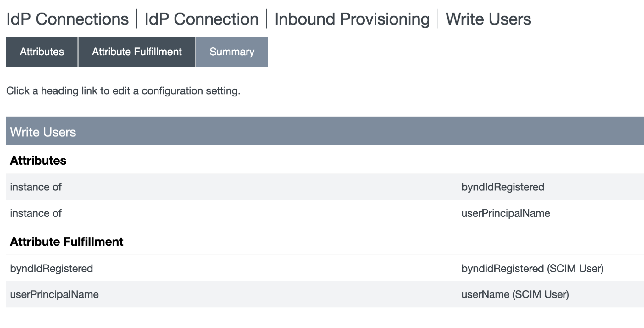Edit via bold Attribute Fulfillment heading link
The width and height of the screenshot is (644, 328).
pos(66,242)
